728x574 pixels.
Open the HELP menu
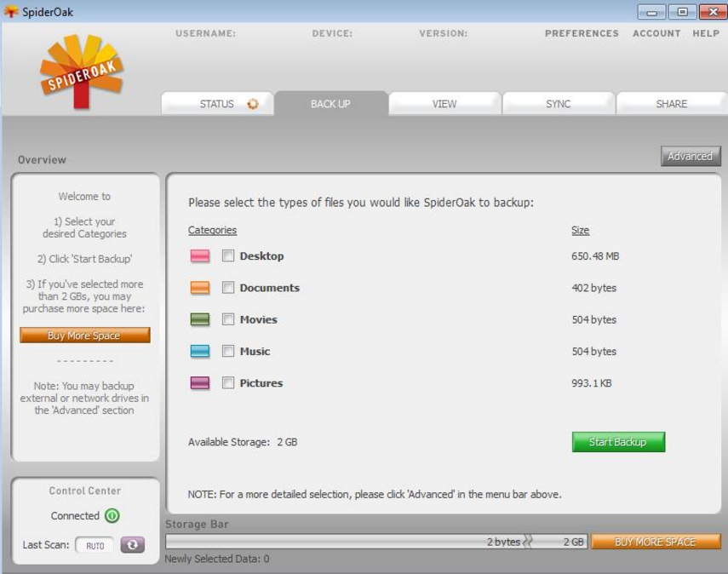pos(706,33)
